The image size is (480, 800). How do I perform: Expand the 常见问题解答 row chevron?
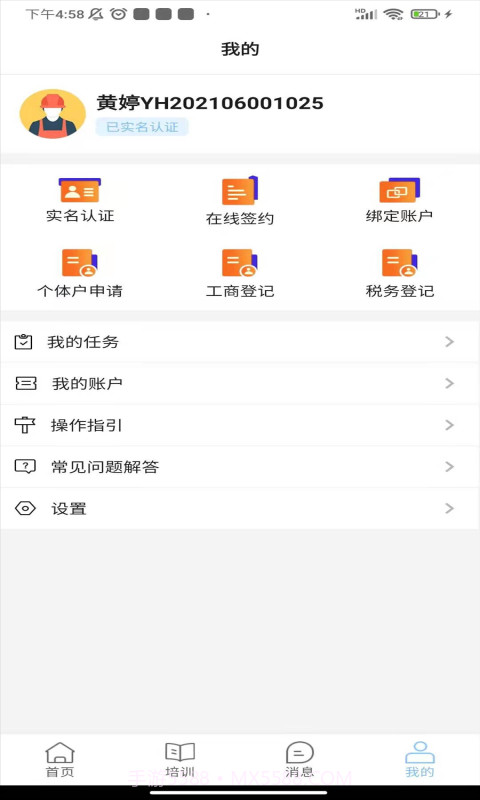click(449, 467)
